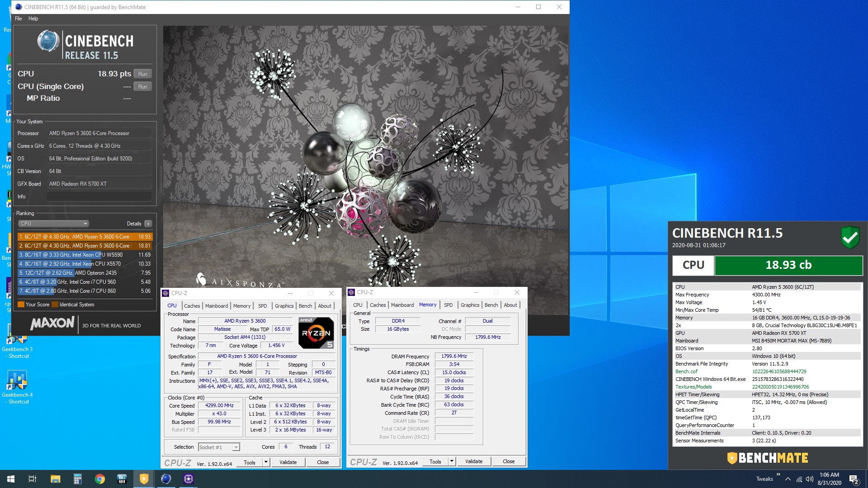Click the Identical System legend swatch
The height and width of the screenshot is (488, 868).
pyautogui.click(x=55, y=305)
